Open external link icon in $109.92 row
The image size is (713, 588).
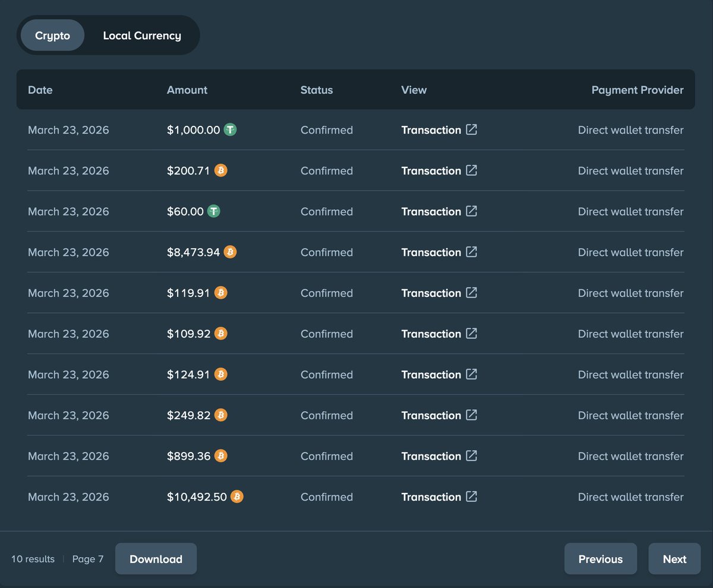(x=471, y=334)
